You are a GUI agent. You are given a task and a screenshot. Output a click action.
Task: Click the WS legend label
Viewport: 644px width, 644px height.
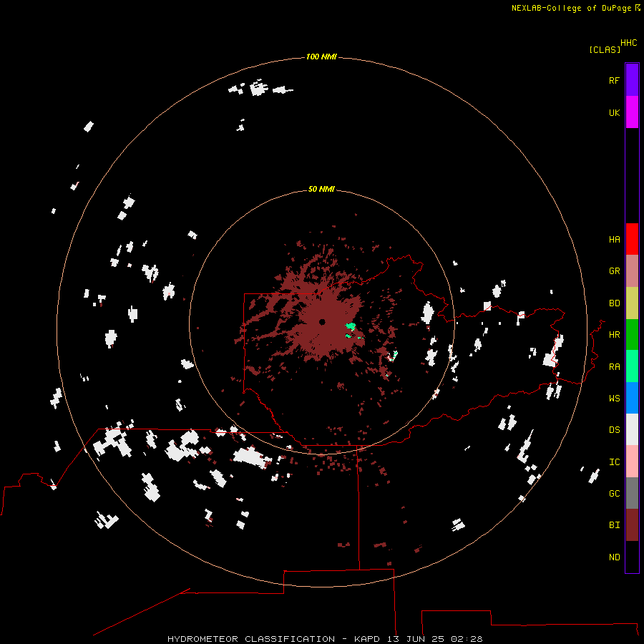[614, 399]
